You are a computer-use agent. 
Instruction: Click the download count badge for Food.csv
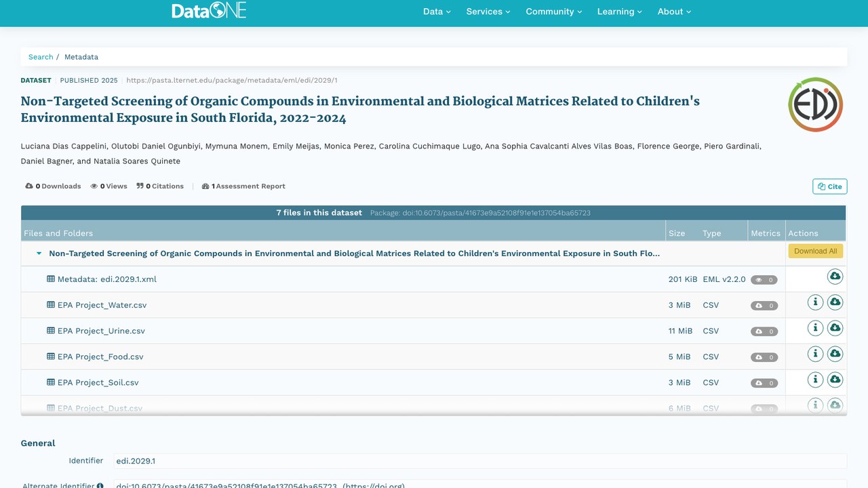click(764, 357)
